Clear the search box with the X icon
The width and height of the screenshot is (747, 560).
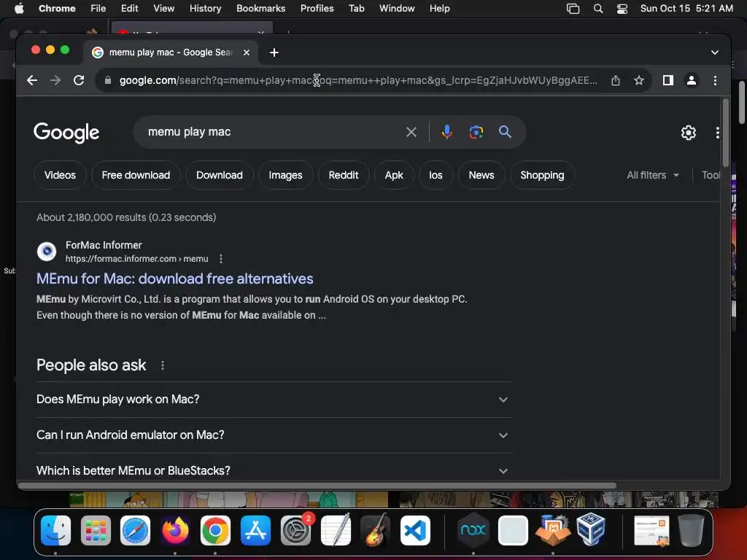coord(411,132)
